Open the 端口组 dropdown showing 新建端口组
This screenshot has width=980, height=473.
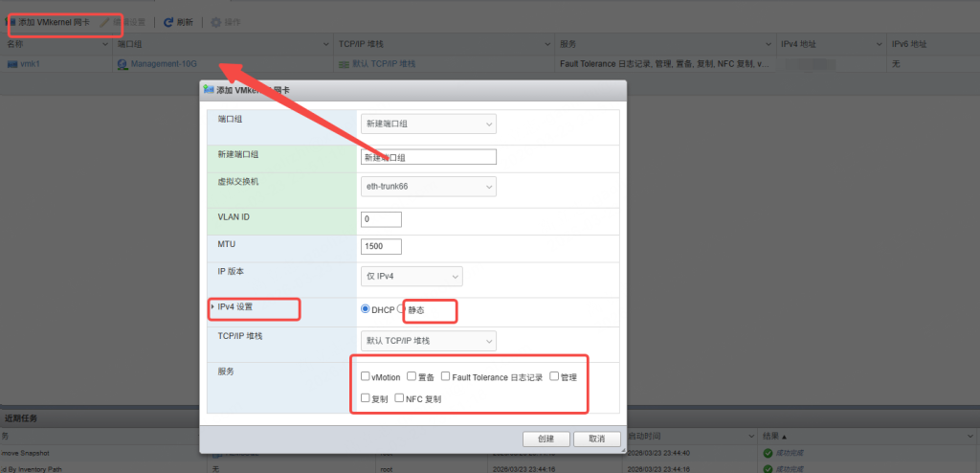428,124
